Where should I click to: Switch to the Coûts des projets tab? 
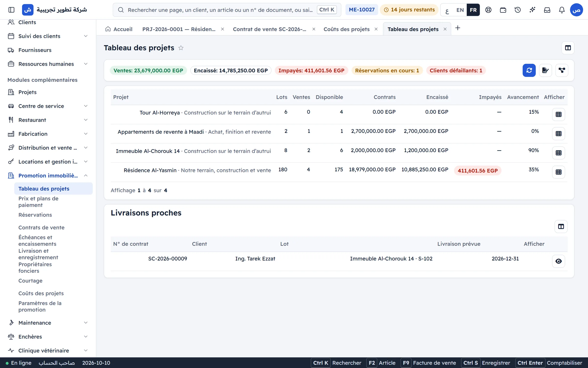click(x=346, y=29)
